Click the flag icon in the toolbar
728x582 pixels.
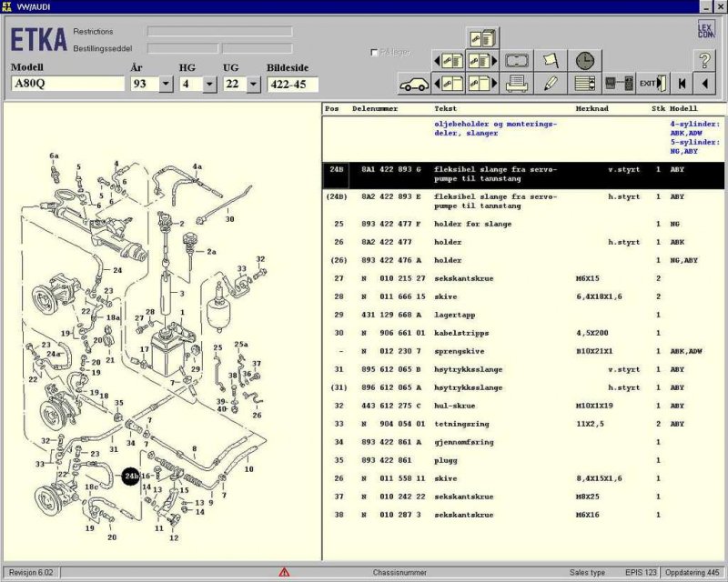click(x=551, y=61)
